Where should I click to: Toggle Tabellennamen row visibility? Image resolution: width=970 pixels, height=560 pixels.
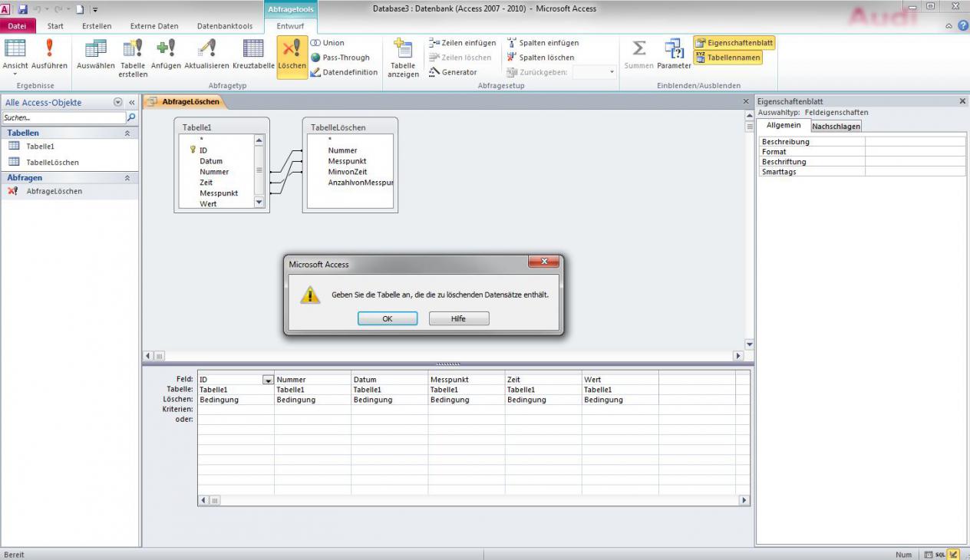(728, 58)
